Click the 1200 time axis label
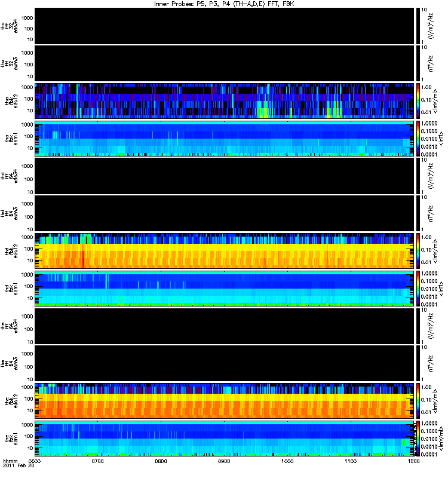This screenshot has height=478, width=448. click(x=413, y=461)
